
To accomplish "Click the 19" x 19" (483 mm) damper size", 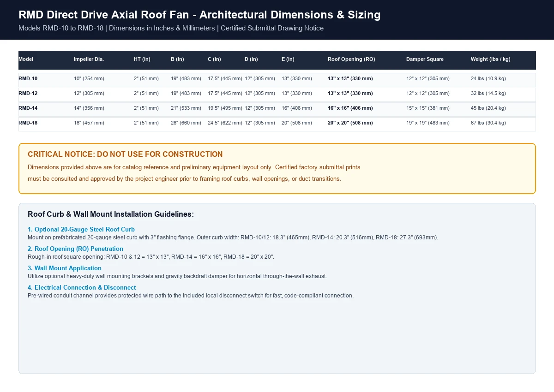I will click(428, 123).
